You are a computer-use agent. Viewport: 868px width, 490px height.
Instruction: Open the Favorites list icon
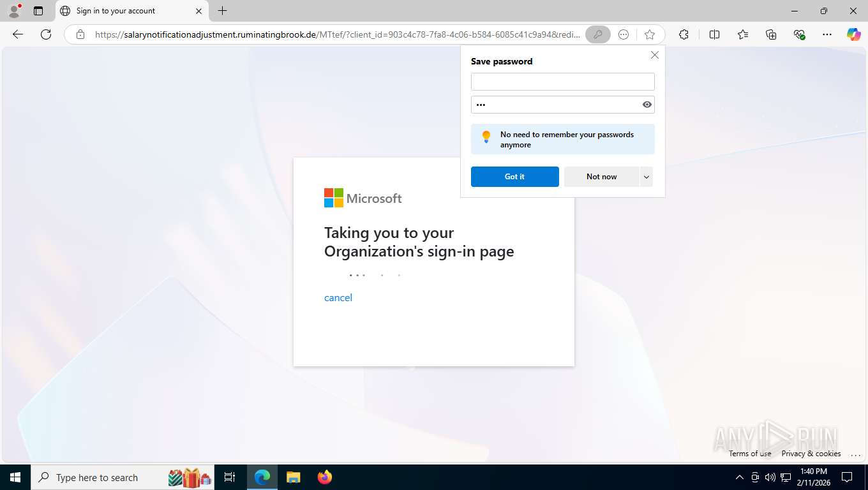743,34
